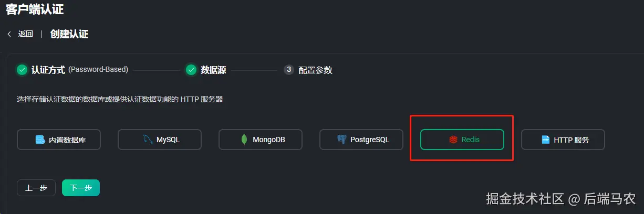Click the 返回 link
Viewport: 644px width, 214px height.
pyautogui.click(x=26, y=34)
